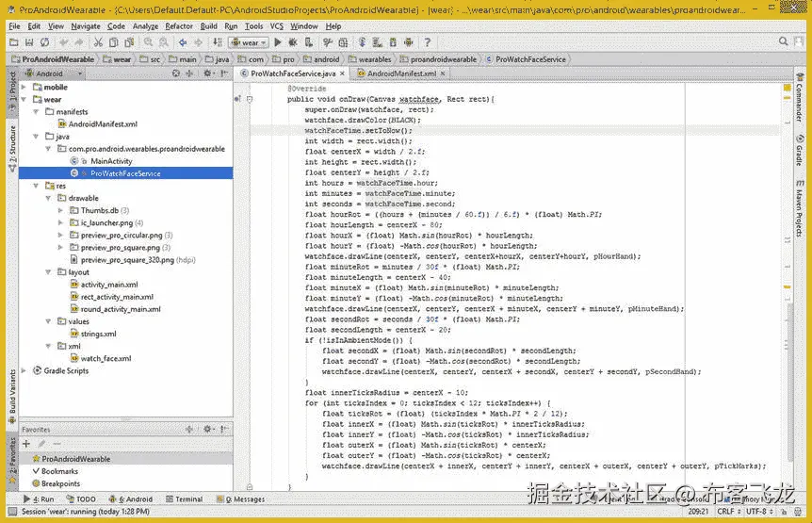
Task: Click the CRLF line separator selector
Action: 729,512
